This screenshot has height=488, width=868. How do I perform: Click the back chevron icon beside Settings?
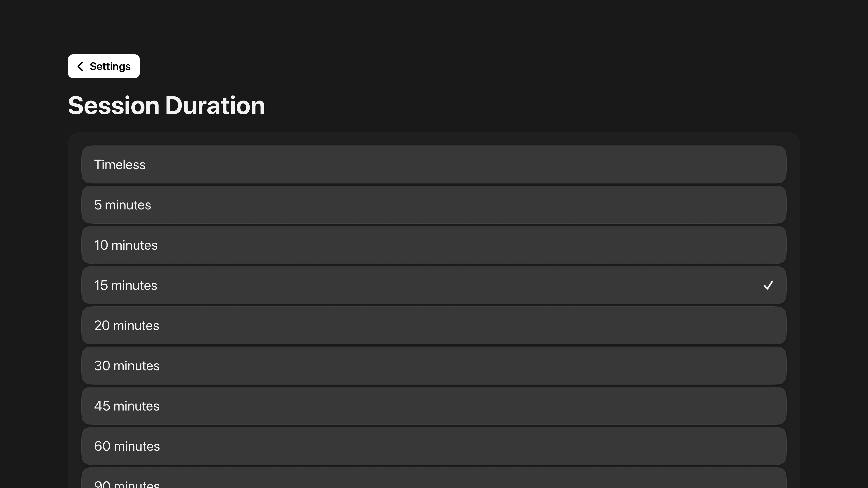coord(80,66)
